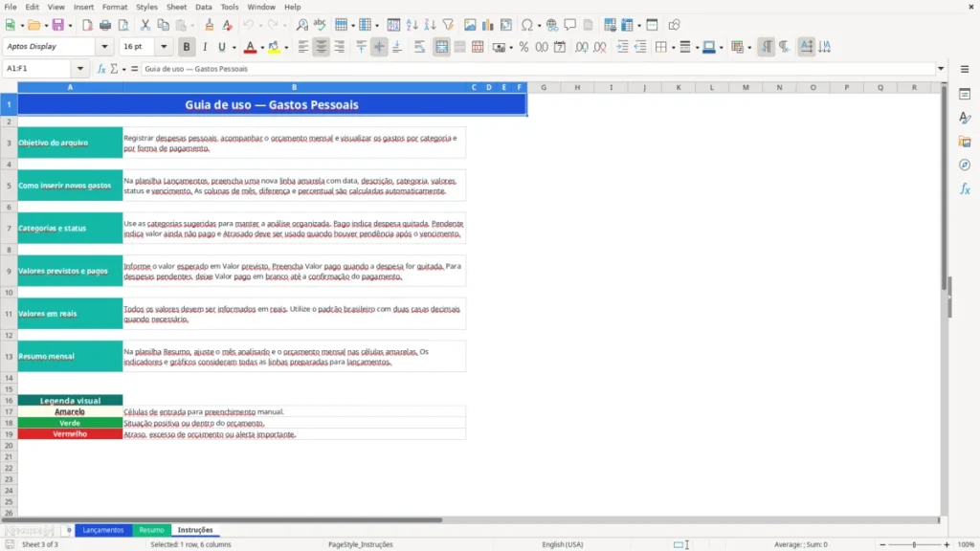Click the Format as Date icon
Screen dimensions: 980x551
[560, 47]
